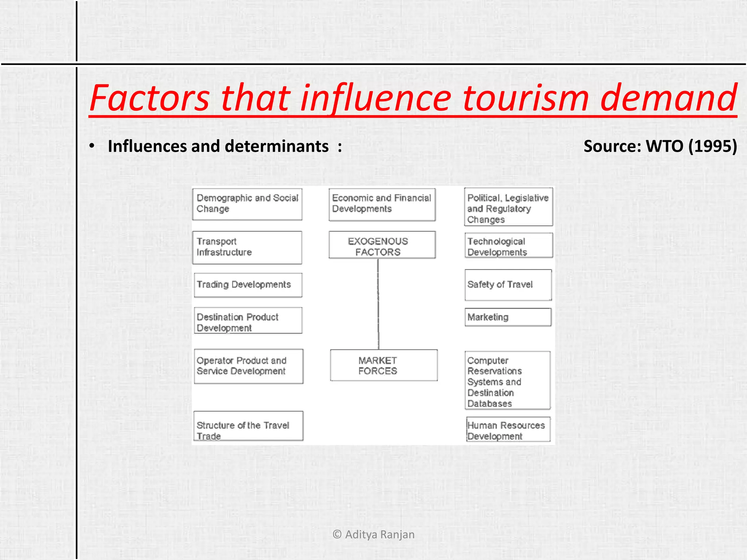Select the 'Influences and determinants :' bullet text
This screenshot has width=747, height=560.
pyautogui.click(x=225, y=146)
